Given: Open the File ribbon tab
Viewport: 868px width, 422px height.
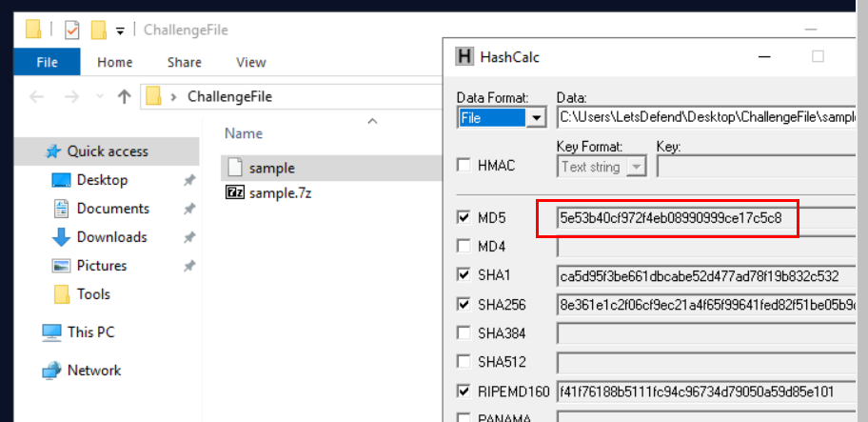Looking at the screenshot, I should (x=47, y=62).
